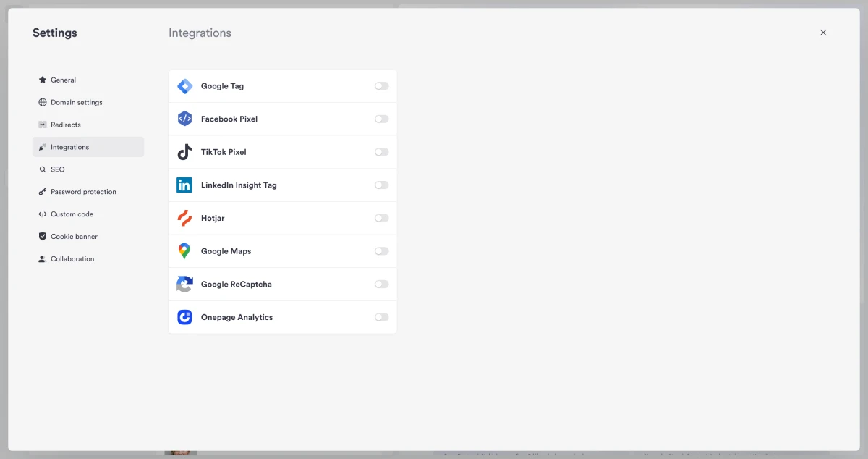Click the Facebook Pixel code icon

point(184,119)
